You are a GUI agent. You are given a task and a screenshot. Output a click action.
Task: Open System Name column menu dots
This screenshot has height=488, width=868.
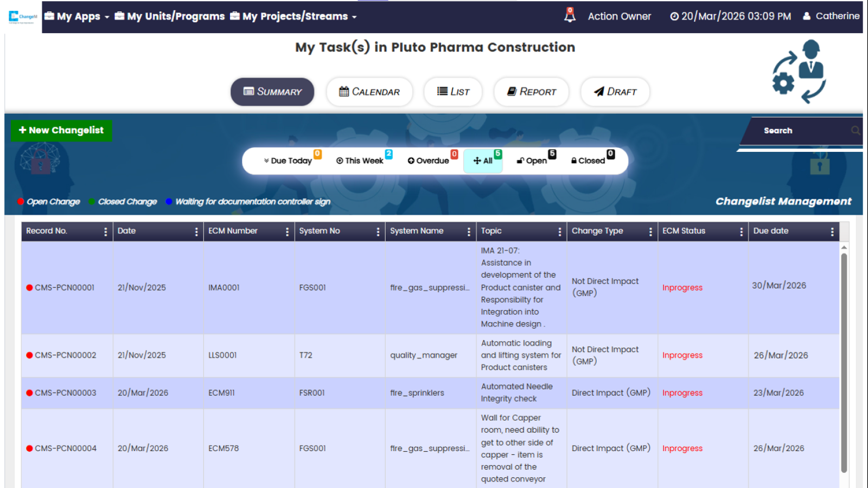click(x=469, y=232)
